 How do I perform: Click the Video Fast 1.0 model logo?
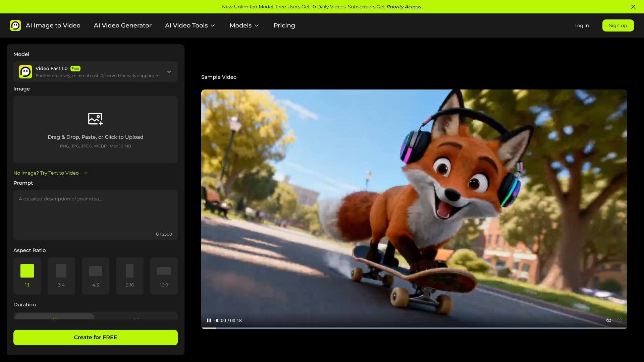[x=25, y=72]
